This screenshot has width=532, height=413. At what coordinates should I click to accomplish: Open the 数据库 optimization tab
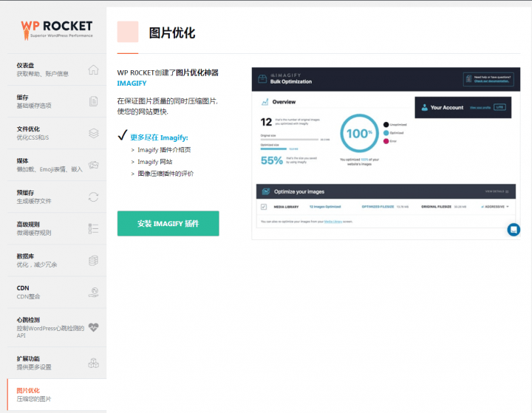(x=57, y=260)
